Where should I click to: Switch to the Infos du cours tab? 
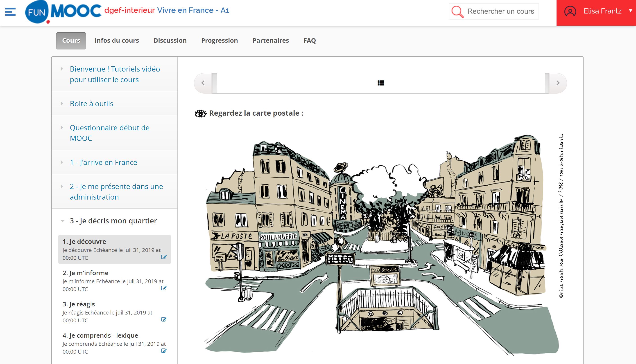[x=117, y=41]
